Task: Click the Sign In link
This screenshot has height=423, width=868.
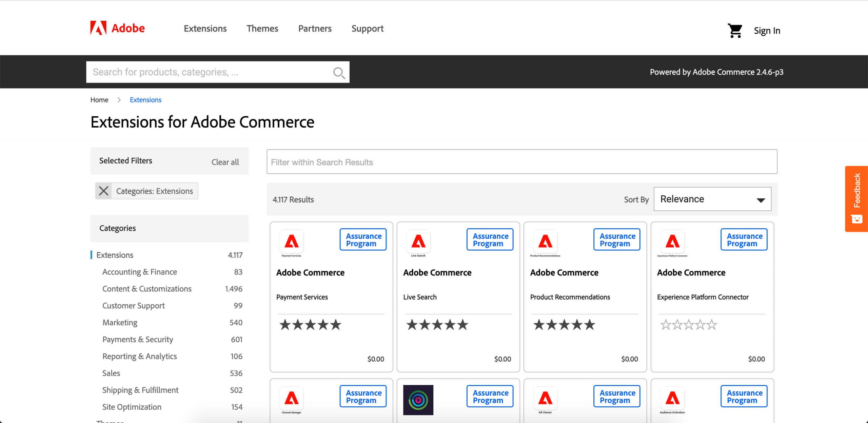Action: click(x=767, y=31)
